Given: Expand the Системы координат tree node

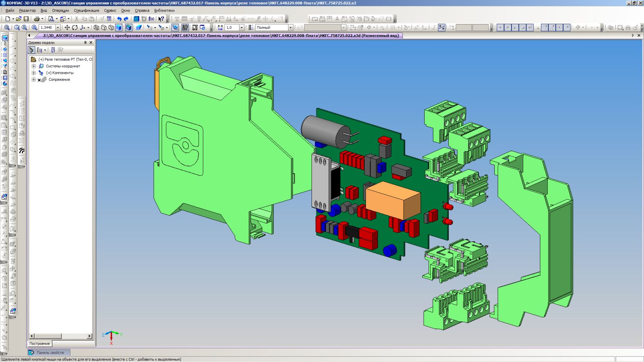Looking at the screenshot, I should (34, 66).
